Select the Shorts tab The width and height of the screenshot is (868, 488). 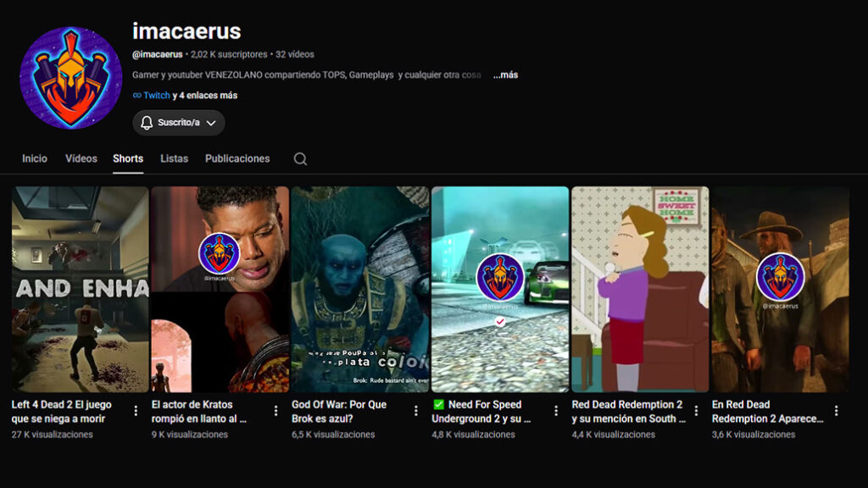(128, 158)
